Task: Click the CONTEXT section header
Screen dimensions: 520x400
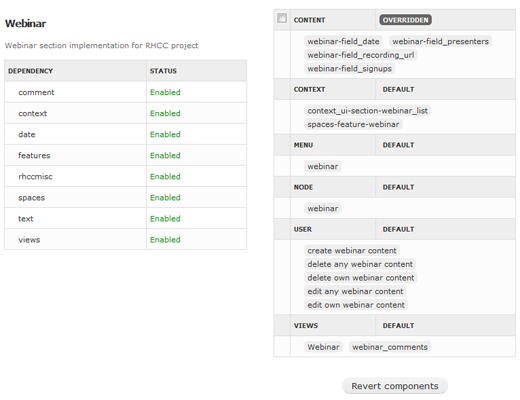Action: 309,89
